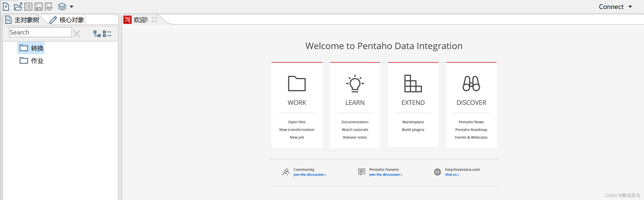
Task: Click the WORK folder icon
Action: tap(297, 83)
